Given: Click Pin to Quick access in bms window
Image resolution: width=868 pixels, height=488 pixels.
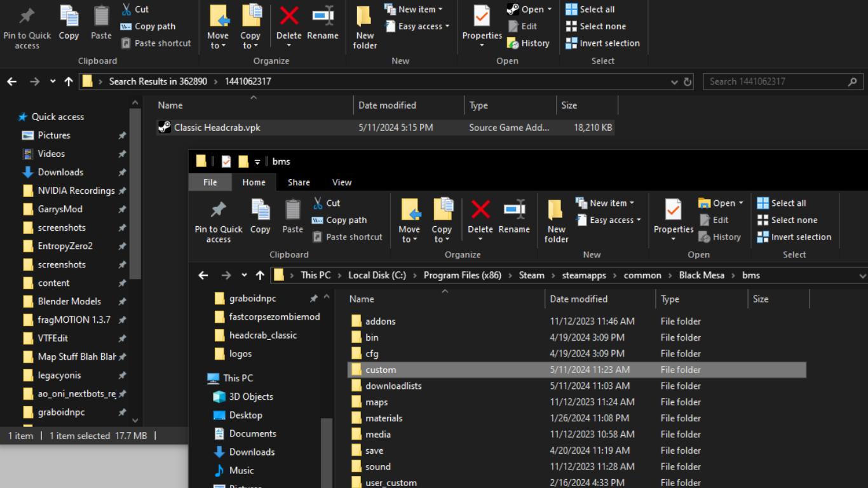Looking at the screenshot, I should (219, 220).
